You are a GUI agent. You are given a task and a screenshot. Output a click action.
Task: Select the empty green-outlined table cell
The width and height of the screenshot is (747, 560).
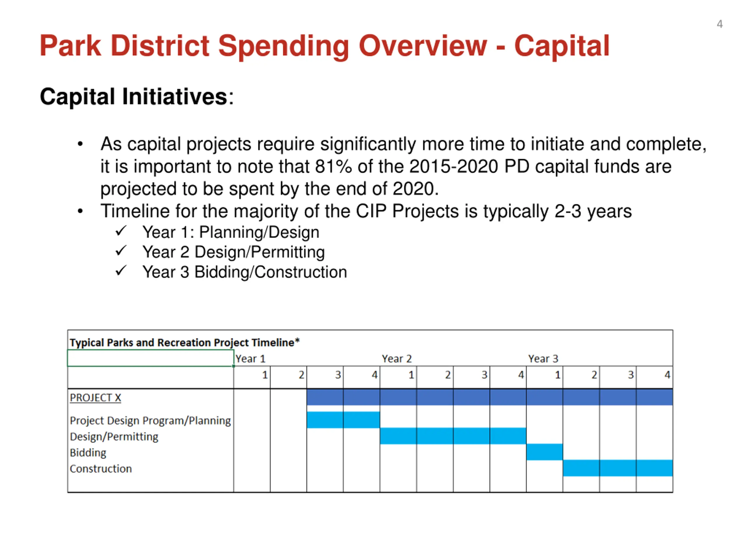tap(151, 358)
